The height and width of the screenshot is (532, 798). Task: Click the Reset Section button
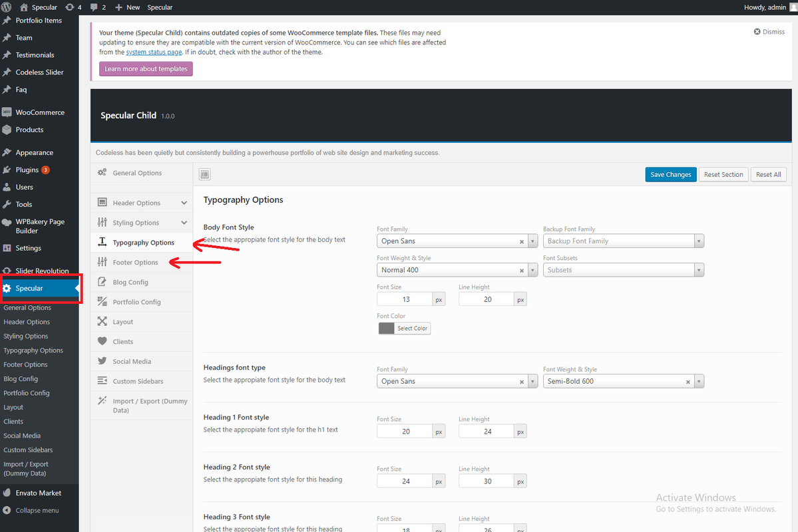tap(723, 174)
